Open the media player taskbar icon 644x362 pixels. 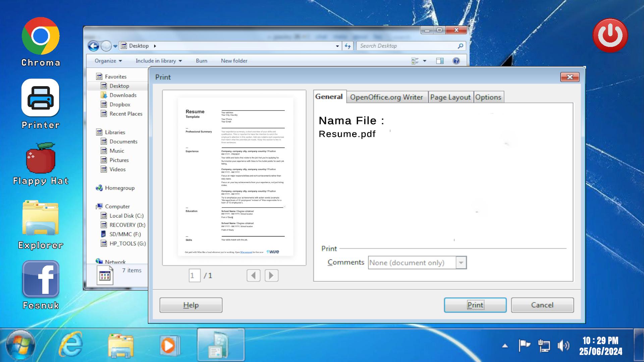170,345
